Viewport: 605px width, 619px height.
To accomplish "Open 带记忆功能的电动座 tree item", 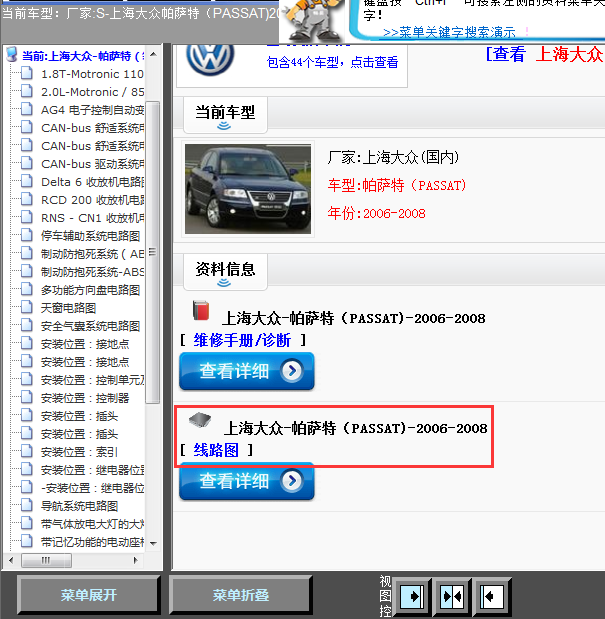I will [x=92, y=542].
